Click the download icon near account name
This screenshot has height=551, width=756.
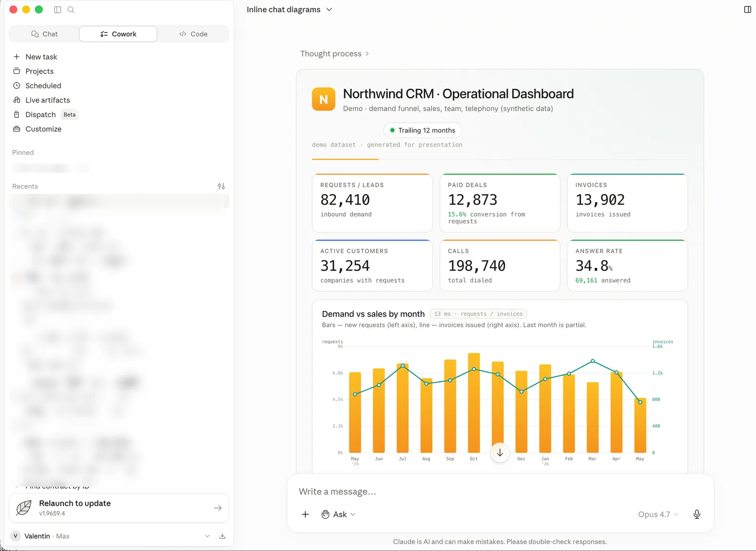pyautogui.click(x=223, y=536)
